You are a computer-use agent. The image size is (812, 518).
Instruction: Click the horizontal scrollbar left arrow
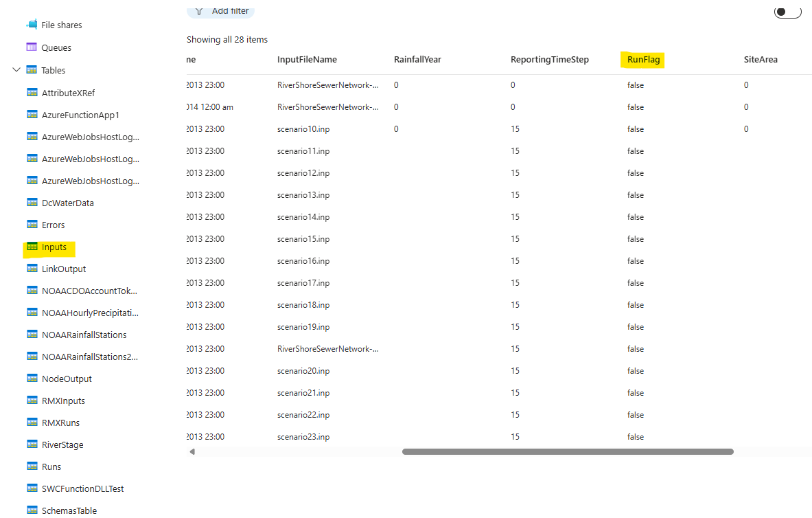pyautogui.click(x=192, y=451)
